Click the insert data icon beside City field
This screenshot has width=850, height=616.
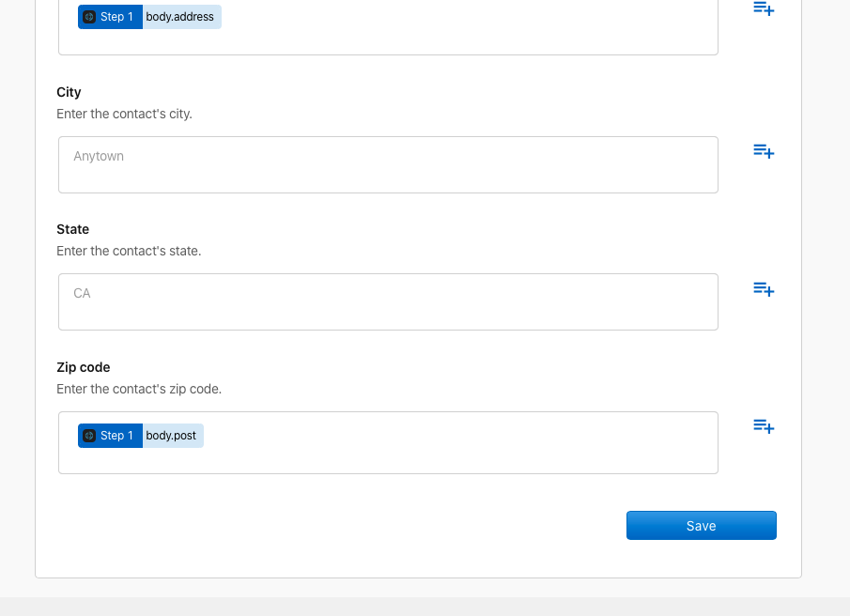click(764, 151)
